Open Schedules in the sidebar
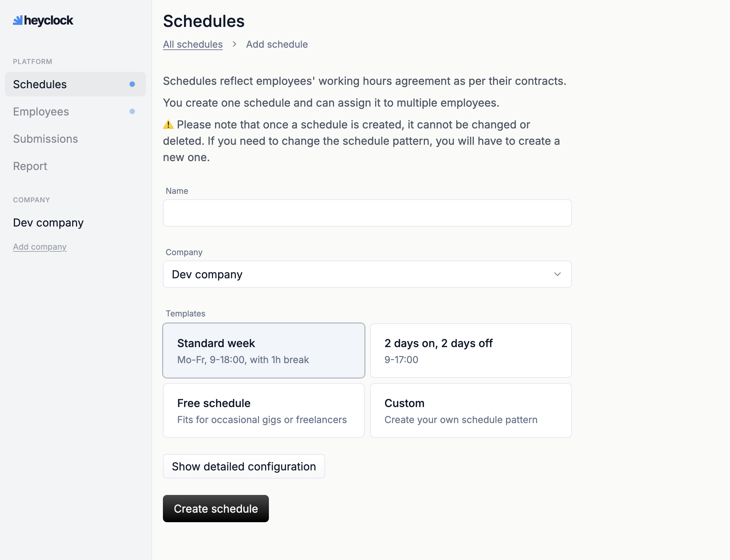 (40, 84)
